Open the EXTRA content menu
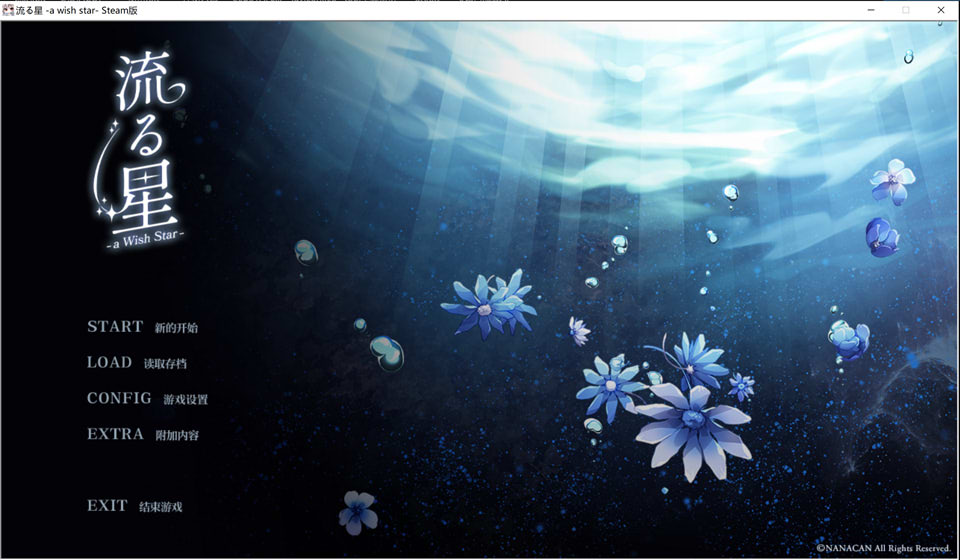The height and width of the screenshot is (560, 960). (x=143, y=434)
